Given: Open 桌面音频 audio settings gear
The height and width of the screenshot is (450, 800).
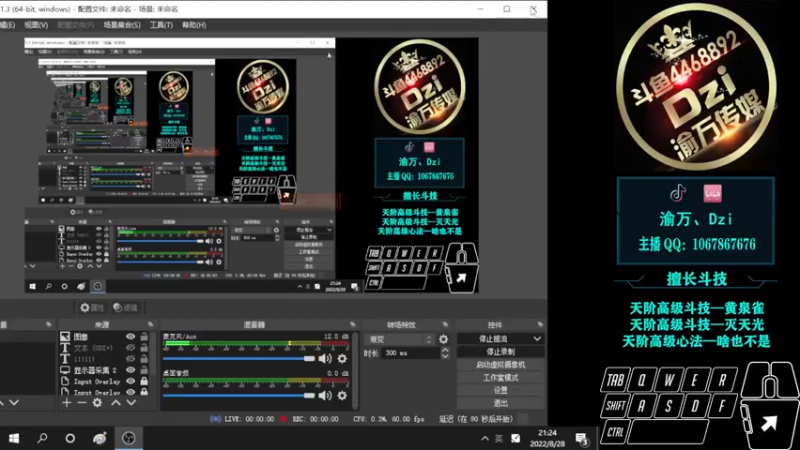Looking at the screenshot, I should pyautogui.click(x=342, y=395).
